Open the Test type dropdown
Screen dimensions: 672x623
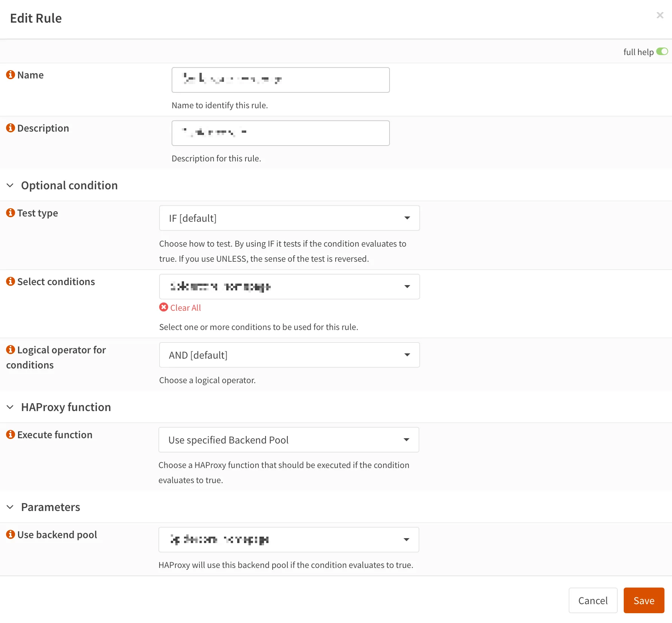(289, 218)
